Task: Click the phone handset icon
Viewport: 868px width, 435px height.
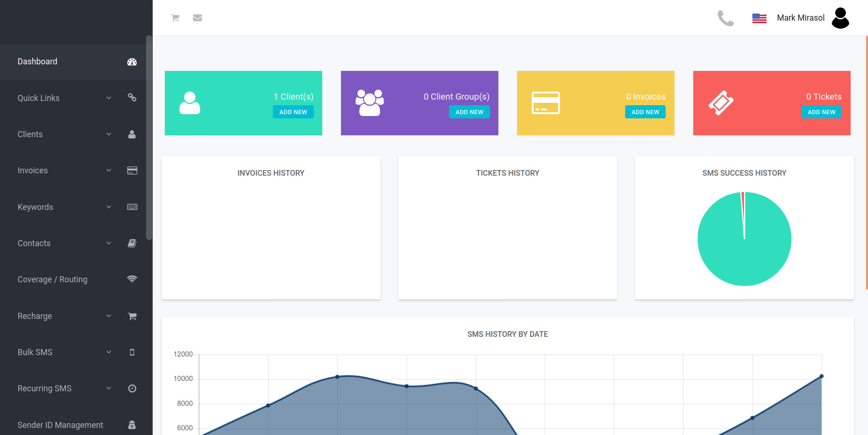Action: (x=726, y=18)
